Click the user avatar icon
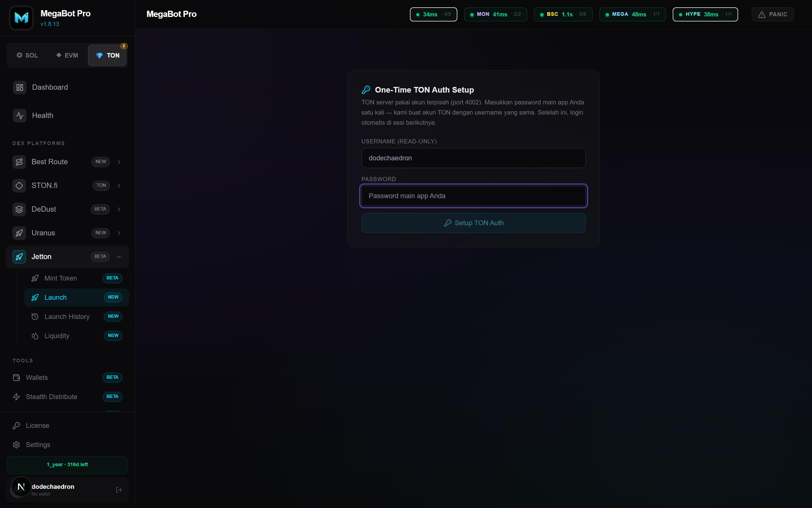Viewport: 812px width, 508px height. [x=21, y=487]
